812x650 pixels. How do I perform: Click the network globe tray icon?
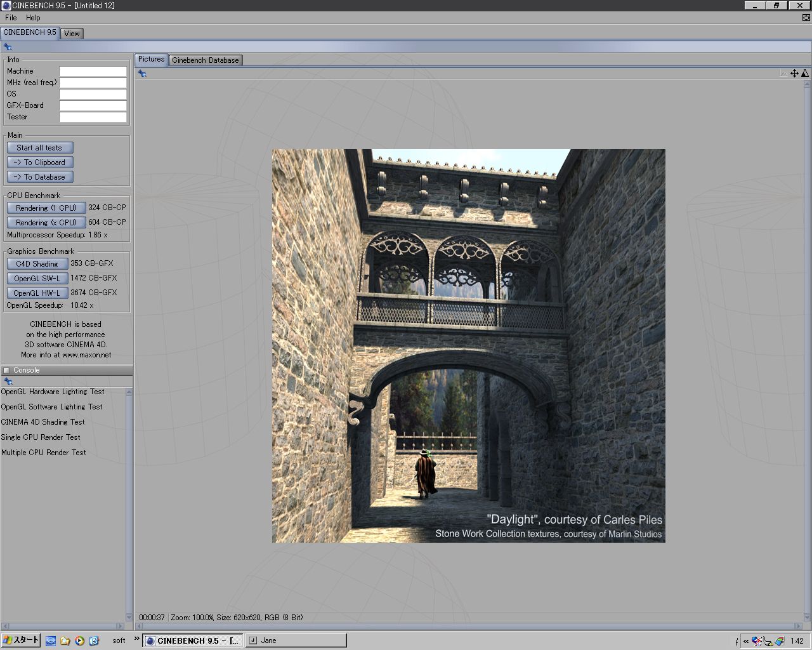[757, 641]
